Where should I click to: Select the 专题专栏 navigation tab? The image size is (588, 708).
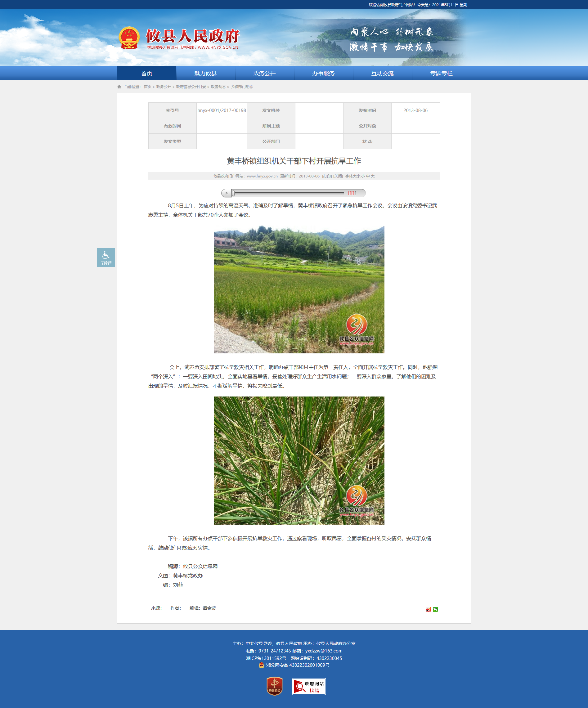coord(441,73)
